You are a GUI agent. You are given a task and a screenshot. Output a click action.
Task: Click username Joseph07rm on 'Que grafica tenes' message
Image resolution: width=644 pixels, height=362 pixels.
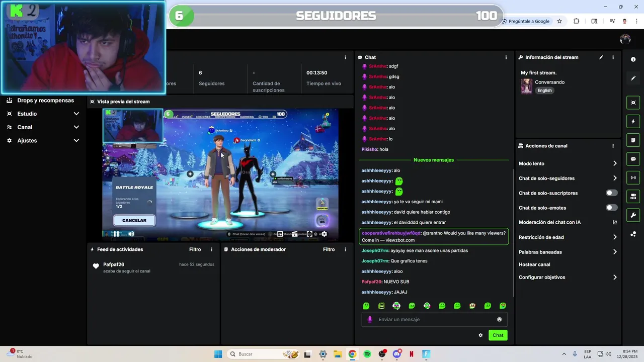375,261
